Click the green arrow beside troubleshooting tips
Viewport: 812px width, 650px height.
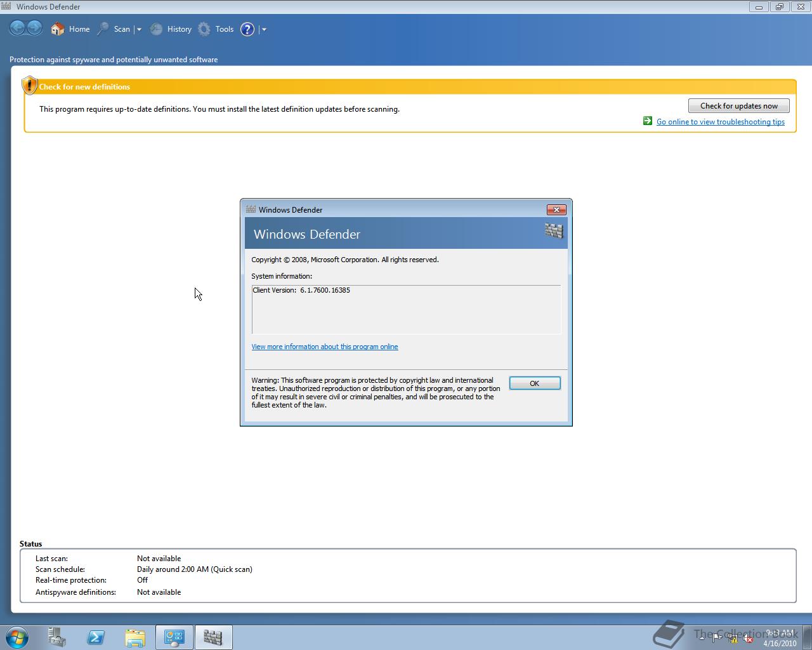tap(647, 121)
